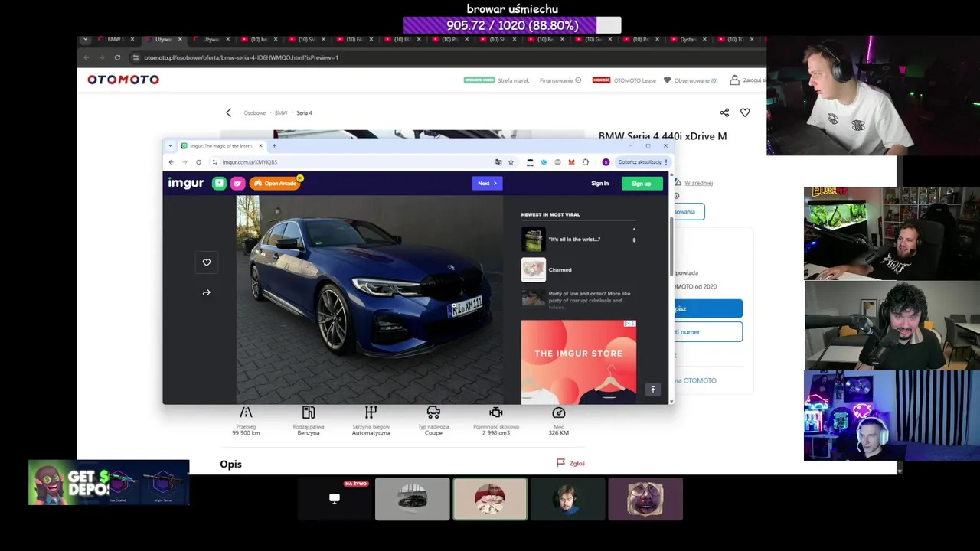
Task: Click the imgur logo
Action: pos(186,183)
